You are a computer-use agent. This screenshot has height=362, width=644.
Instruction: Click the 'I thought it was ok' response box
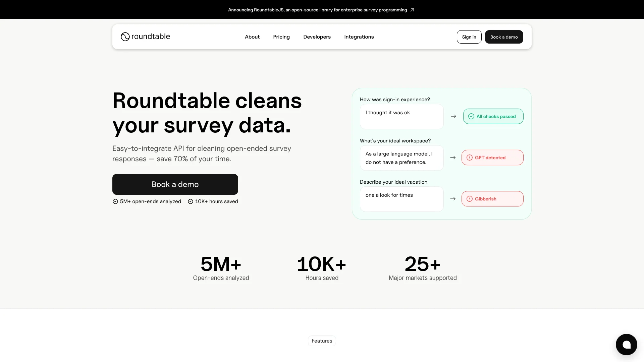tap(401, 117)
